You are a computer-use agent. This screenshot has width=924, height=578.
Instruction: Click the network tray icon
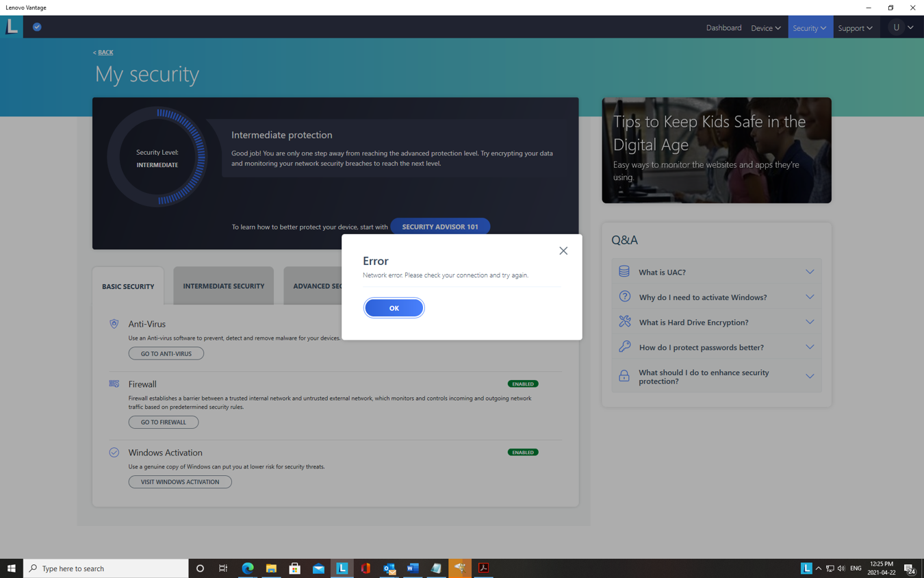830,568
